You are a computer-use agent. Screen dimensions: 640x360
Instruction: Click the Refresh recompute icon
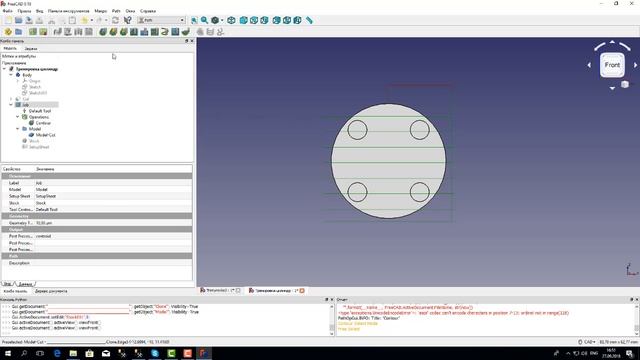[116, 20]
